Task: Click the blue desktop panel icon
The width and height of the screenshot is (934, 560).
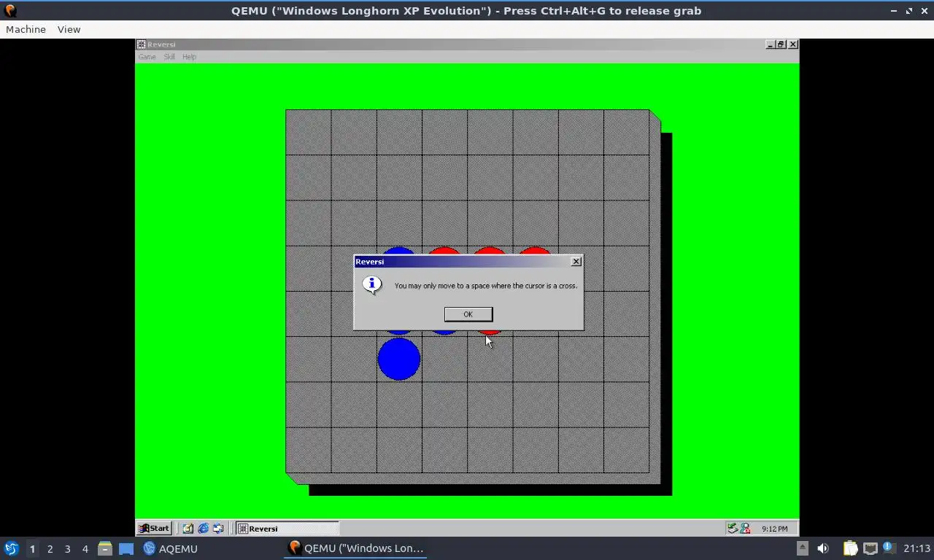Action: [126, 548]
